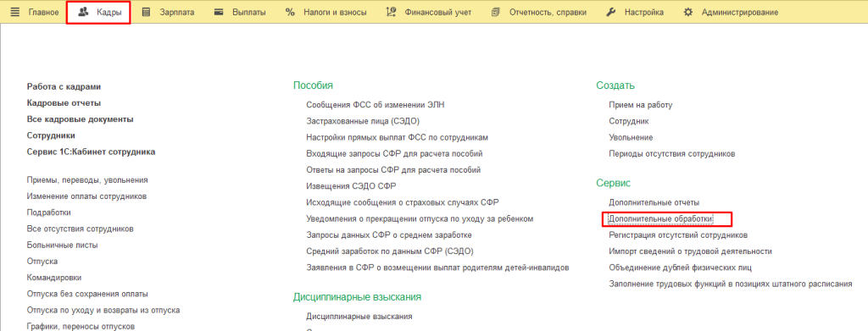Viewport: 868px width, 331px height.
Task: Open the Командировки link
Action: (54, 278)
